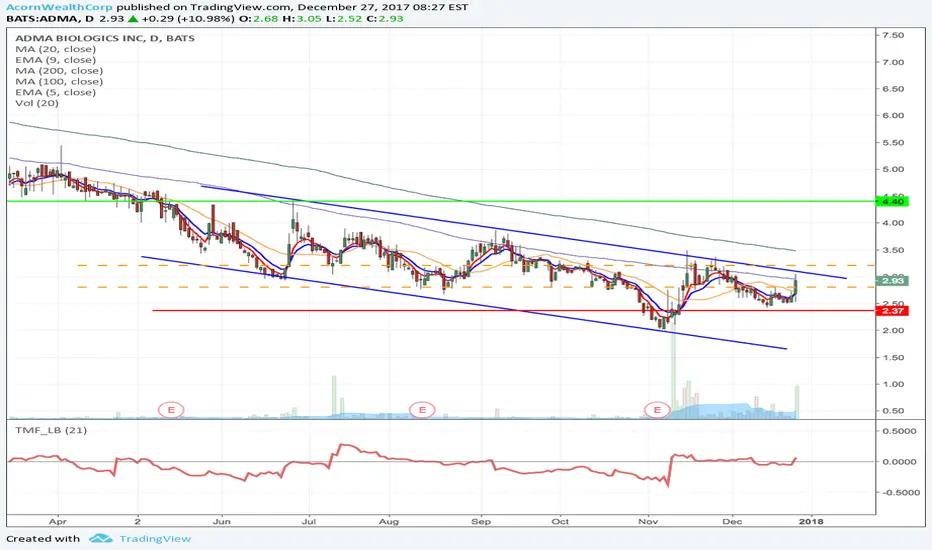Click the Oct label on the time axis
The height and width of the screenshot is (550, 932).
(x=560, y=521)
